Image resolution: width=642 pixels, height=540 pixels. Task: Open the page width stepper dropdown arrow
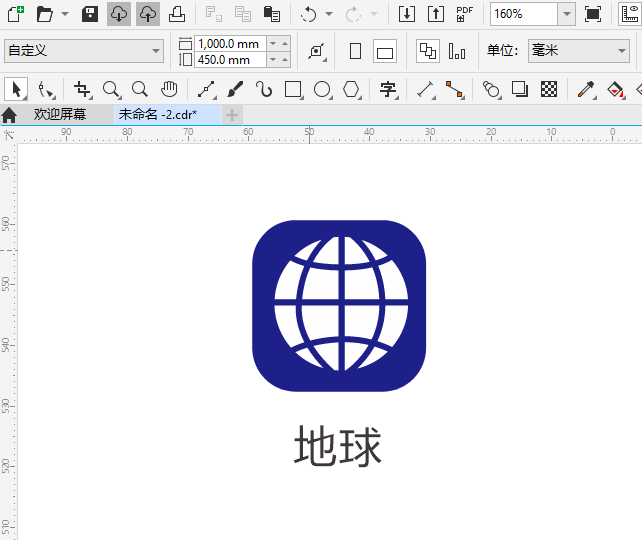click(273, 43)
